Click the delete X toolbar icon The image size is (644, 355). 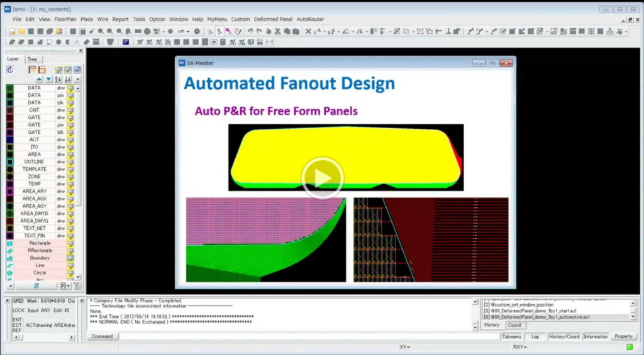tap(308, 31)
